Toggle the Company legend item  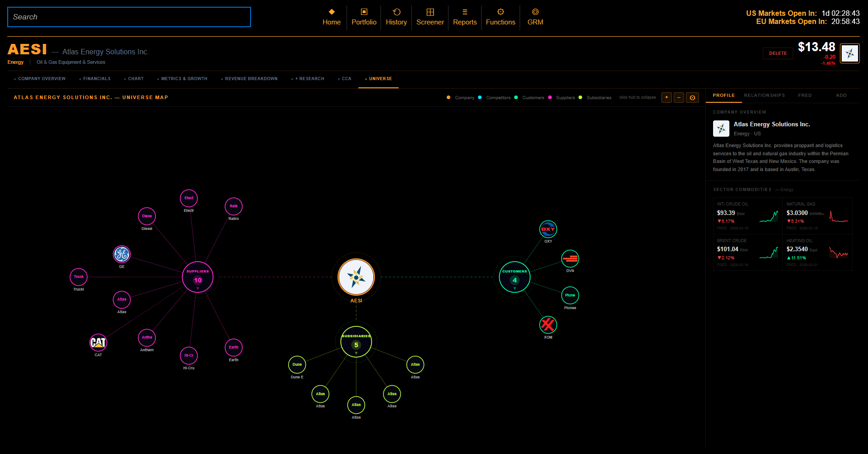[460, 97]
